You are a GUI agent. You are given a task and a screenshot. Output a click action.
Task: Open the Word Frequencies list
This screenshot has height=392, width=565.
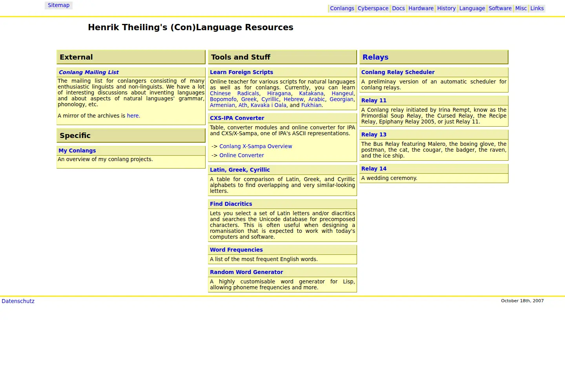click(236, 250)
